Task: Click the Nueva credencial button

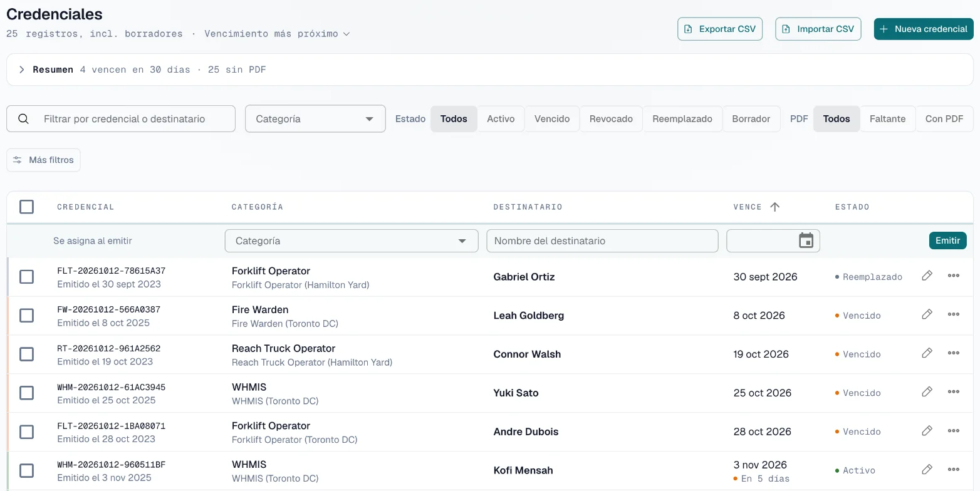Action: tap(924, 29)
